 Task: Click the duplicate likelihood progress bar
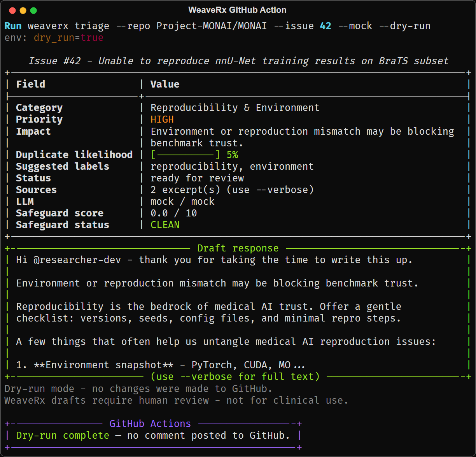pos(185,155)
